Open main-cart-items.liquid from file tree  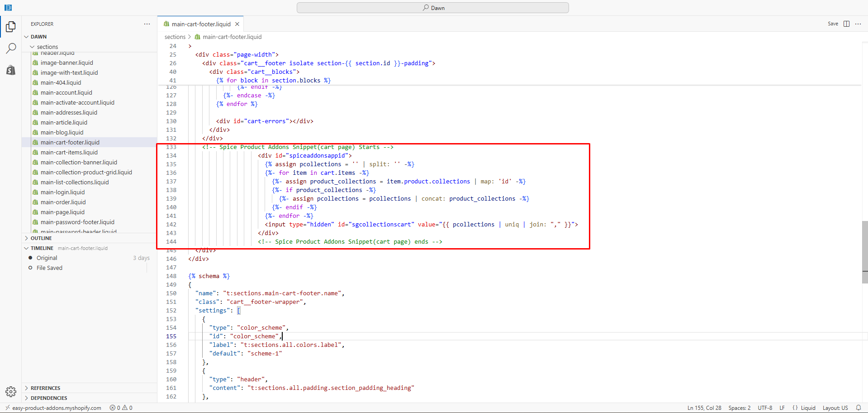69,153
